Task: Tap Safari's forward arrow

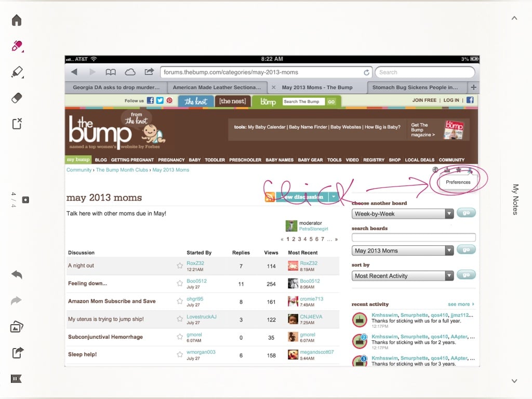Action: point(92,72)
